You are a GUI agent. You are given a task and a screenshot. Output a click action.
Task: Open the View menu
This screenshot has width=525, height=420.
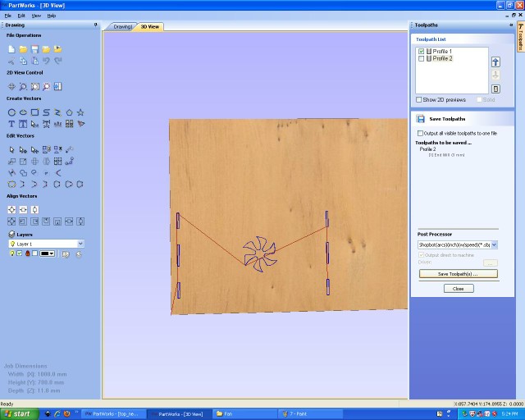(36, 16)
